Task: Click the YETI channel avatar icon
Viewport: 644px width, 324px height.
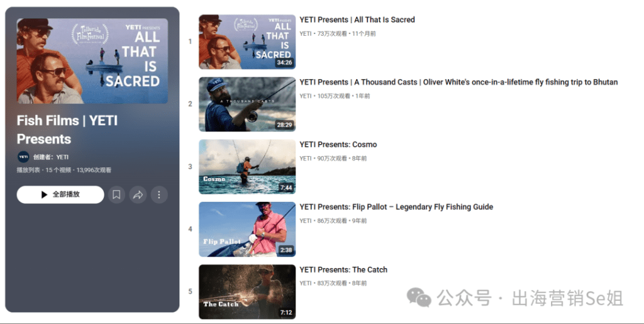Action: [x=23, y=157]
